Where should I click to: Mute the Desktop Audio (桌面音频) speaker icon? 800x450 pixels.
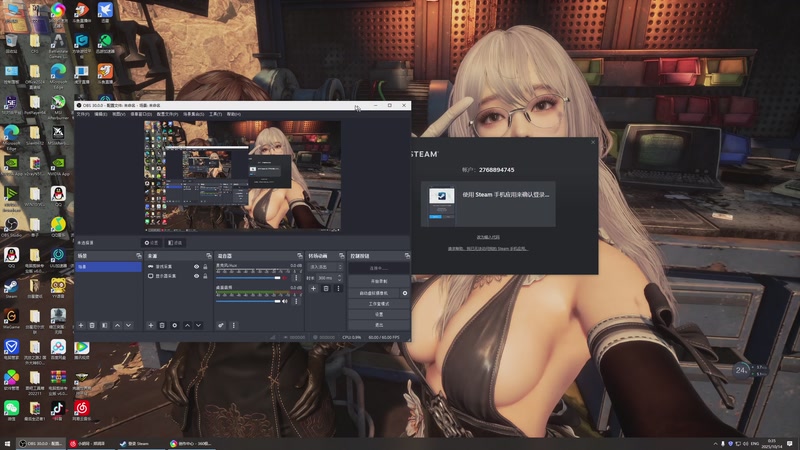(x=285, y=301)
